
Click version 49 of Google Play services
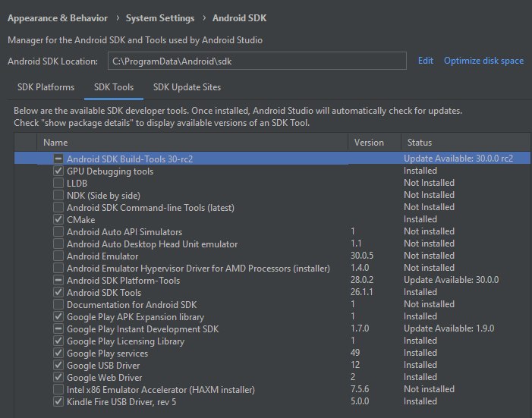point(355,353)
